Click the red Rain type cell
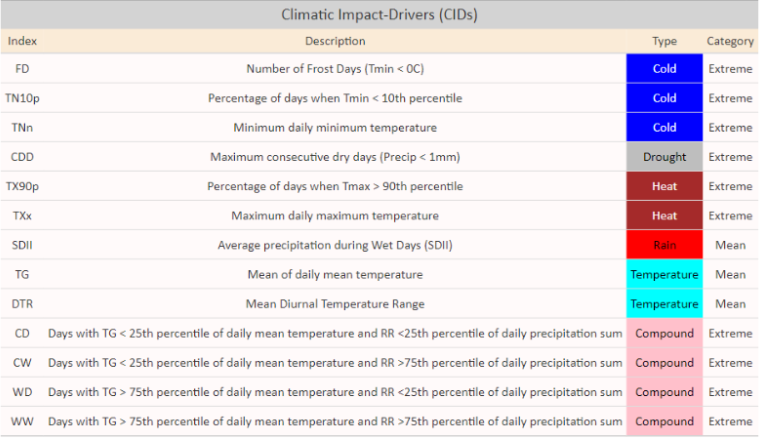Viewport: 760px width, 438px height. point(665,245)
